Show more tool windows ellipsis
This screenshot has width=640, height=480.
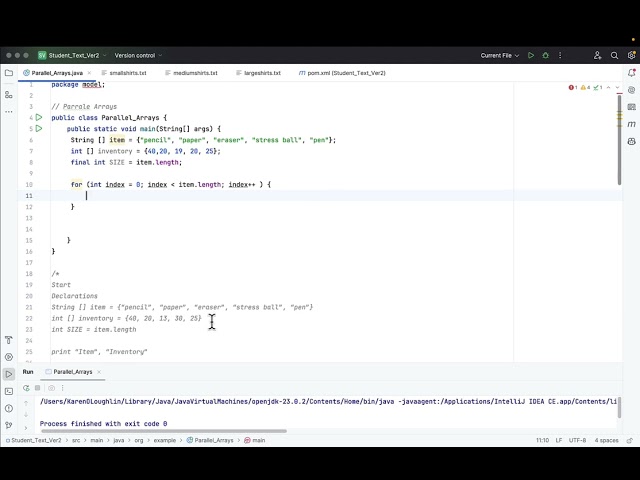click(9, 111)
